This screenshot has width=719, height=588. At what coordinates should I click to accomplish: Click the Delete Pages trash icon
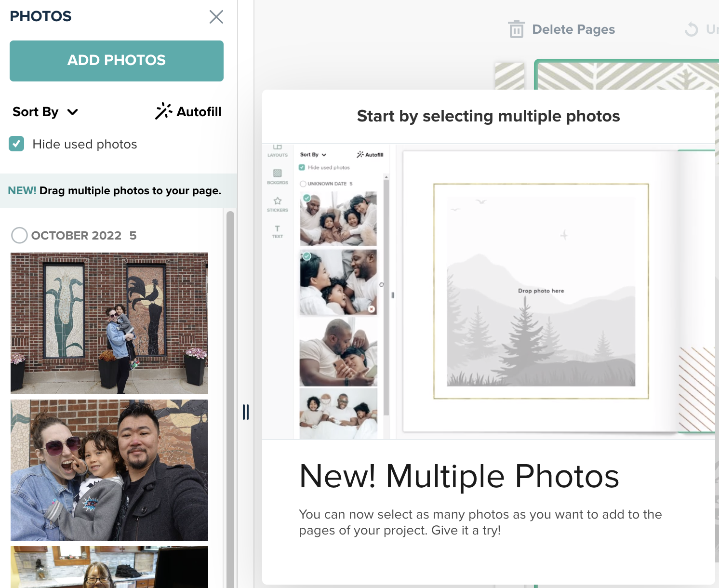(517, 29)
